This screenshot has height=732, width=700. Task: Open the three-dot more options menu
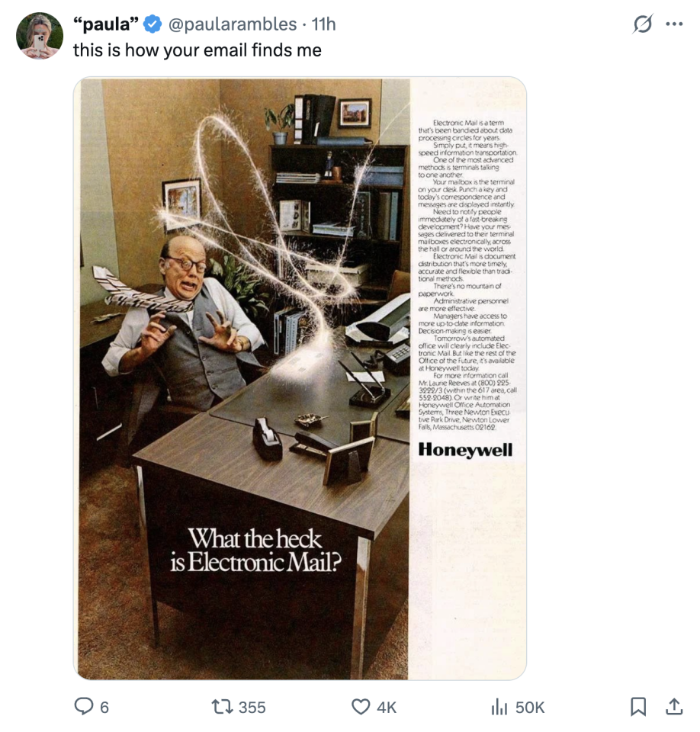coord(674,24)
